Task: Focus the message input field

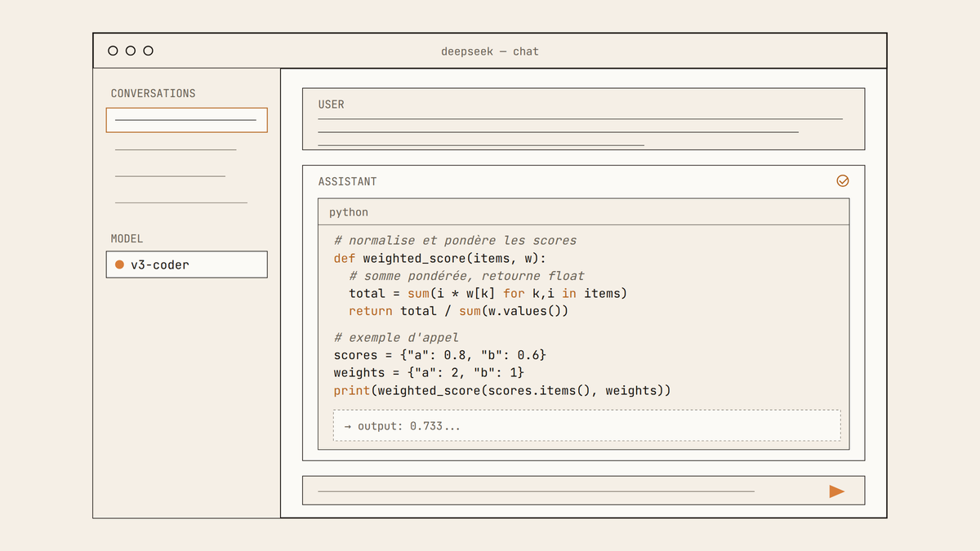Action: tap(583, 491)
